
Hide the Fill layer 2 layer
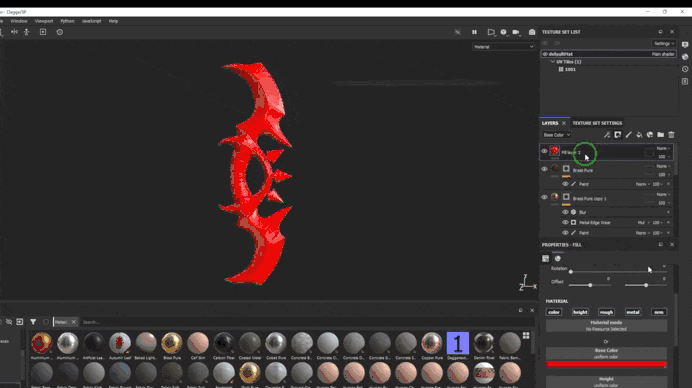point(544,151)
